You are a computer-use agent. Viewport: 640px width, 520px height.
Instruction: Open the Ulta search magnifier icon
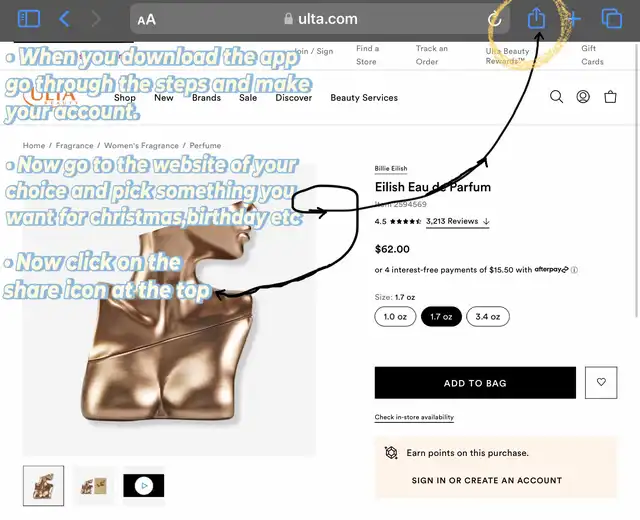point(556,97)
